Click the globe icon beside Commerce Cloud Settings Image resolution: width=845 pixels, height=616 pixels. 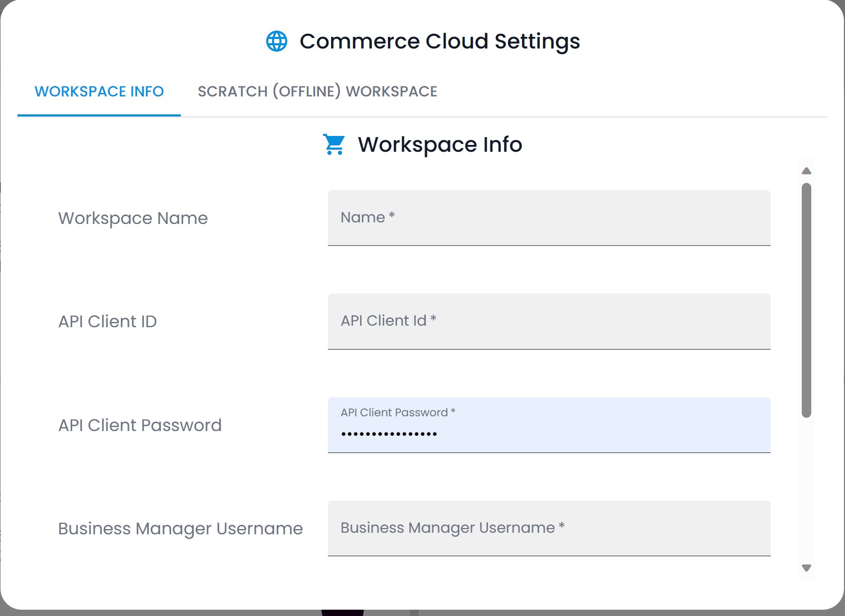tap(277, 41)
